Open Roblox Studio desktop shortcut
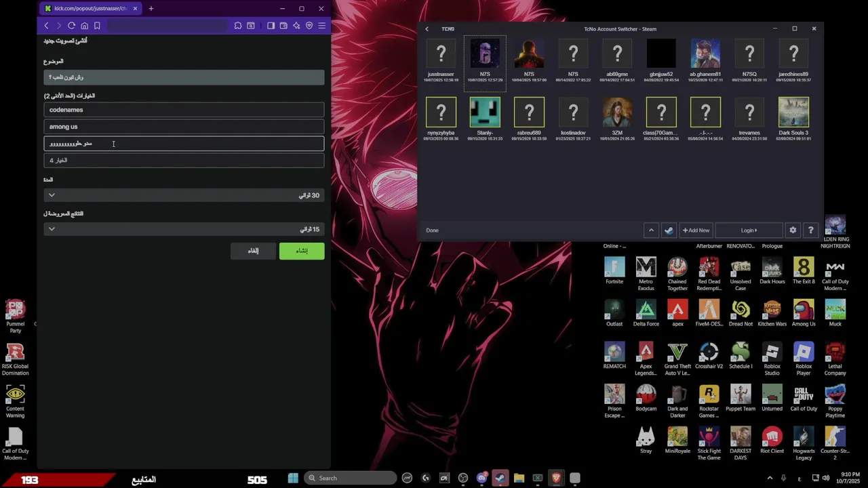Screen dimensions: 868x488 [772, 359]
